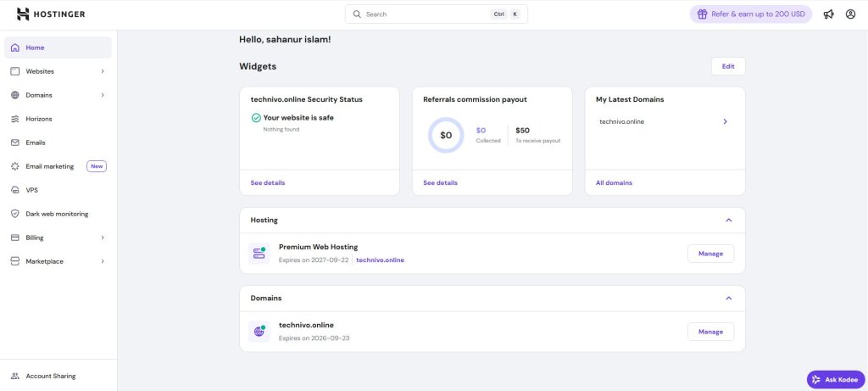Open All domains link
This screenshot has width=868, height=391.
614,182
